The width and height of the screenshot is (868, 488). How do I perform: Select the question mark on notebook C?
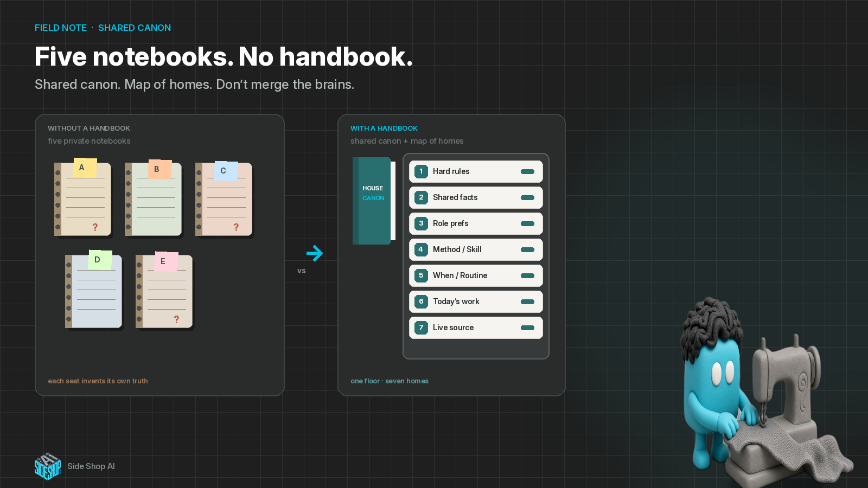pos(236,227)
